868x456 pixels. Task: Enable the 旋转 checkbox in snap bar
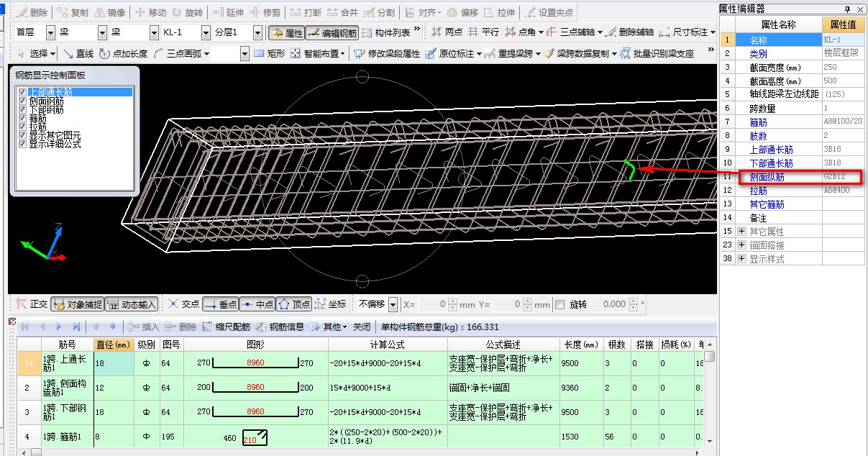tap(560, 304)
